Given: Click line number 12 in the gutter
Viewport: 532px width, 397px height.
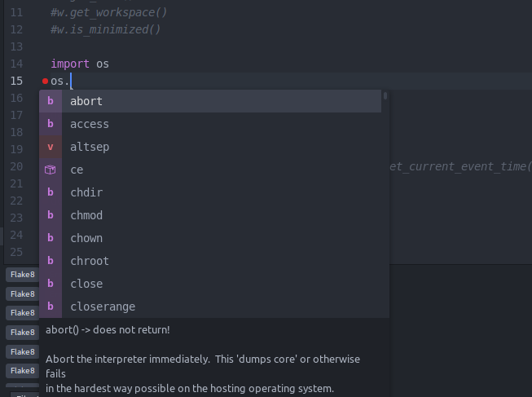Looking at the screenshot, I should point(16,29).
